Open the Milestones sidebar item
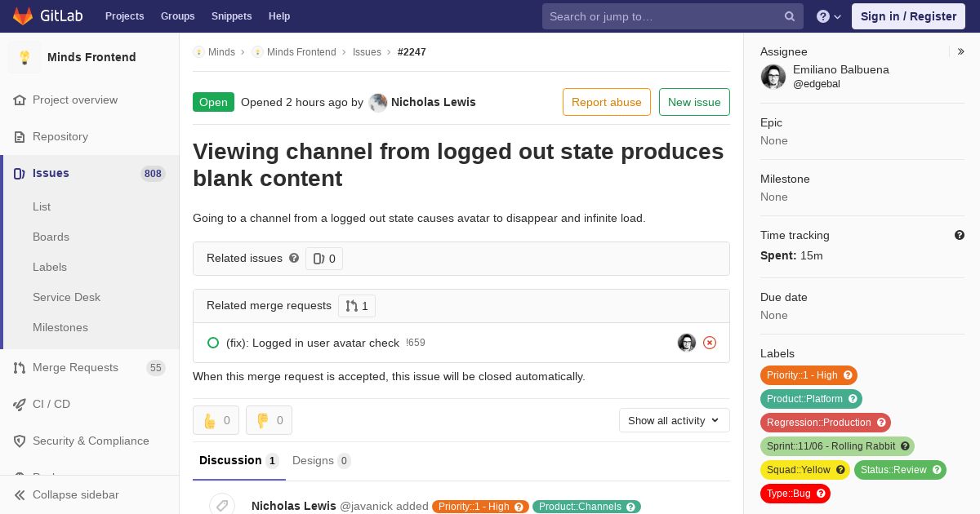This screenshot has height=514, width=980. pyautogui.click(x=60, y=327)
